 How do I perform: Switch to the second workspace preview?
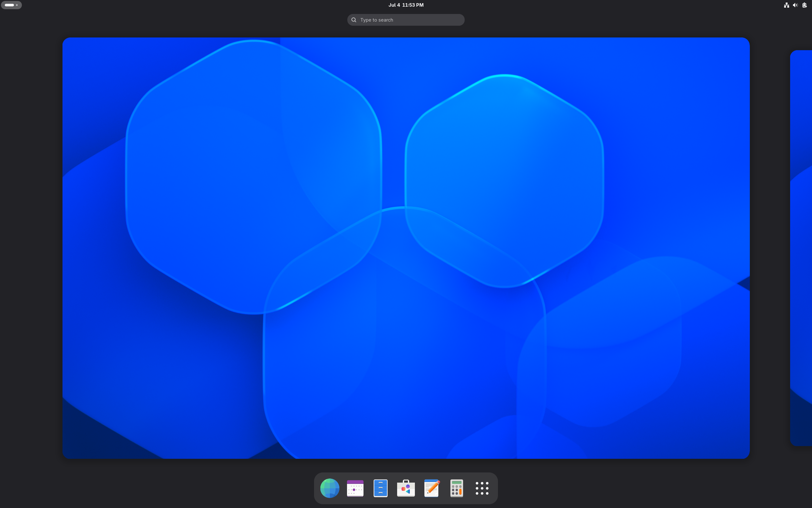click(x=801, y=248)
